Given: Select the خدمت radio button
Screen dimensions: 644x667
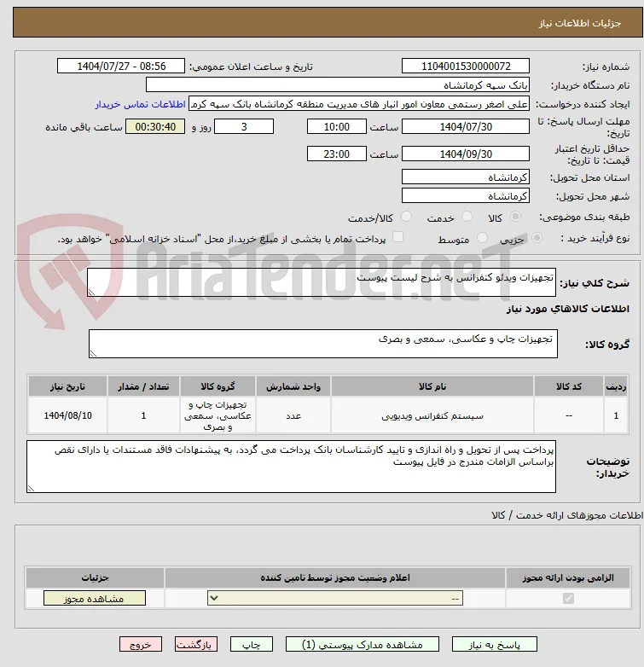Looking at the screenshot, I should tap(467, 217).
